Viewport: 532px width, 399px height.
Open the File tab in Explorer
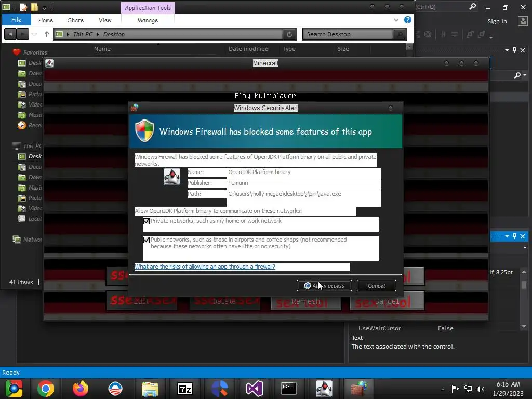(16, 20)
